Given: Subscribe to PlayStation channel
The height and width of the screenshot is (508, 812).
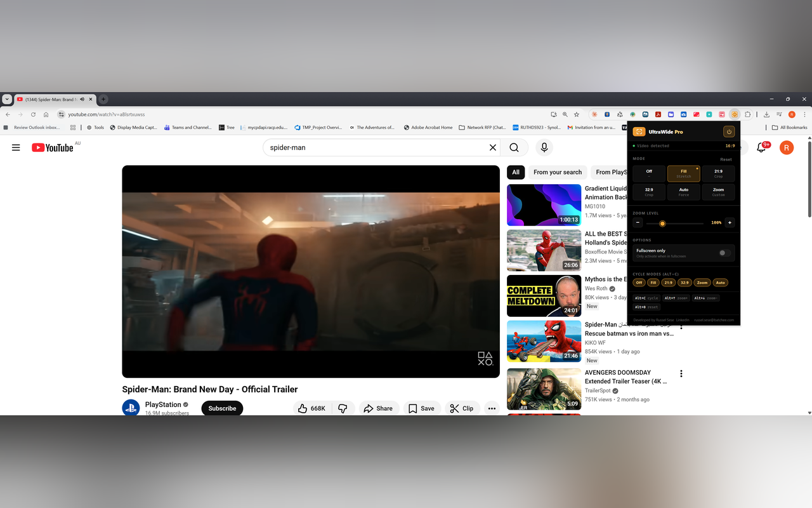Looking at the screenshot, I should click(x=222, y=408).
